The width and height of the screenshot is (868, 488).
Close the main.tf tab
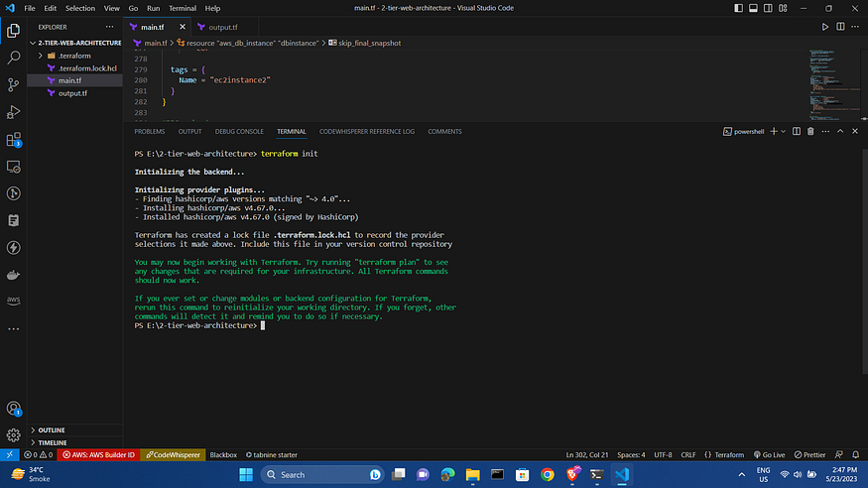pos(183,27)
